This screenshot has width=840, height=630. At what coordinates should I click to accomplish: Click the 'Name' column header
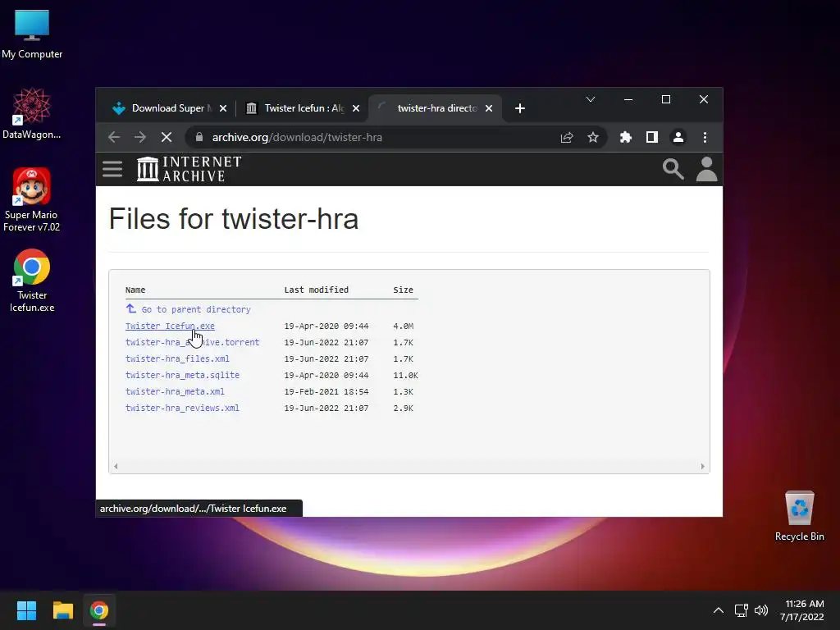click(135, 290)
